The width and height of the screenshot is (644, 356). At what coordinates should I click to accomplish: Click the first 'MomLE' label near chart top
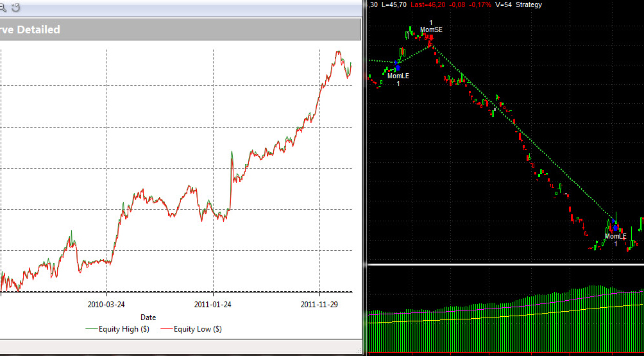coord(398,76)
